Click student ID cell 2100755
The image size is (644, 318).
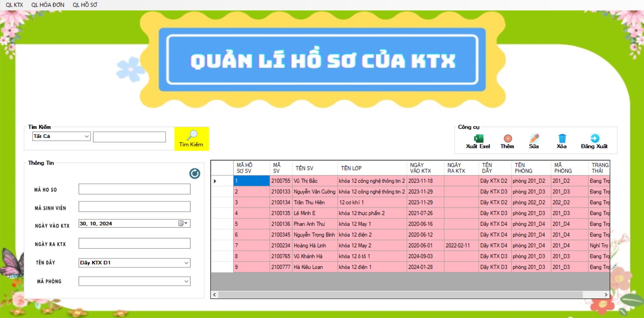pyautogui.click(x=281, y=181)
